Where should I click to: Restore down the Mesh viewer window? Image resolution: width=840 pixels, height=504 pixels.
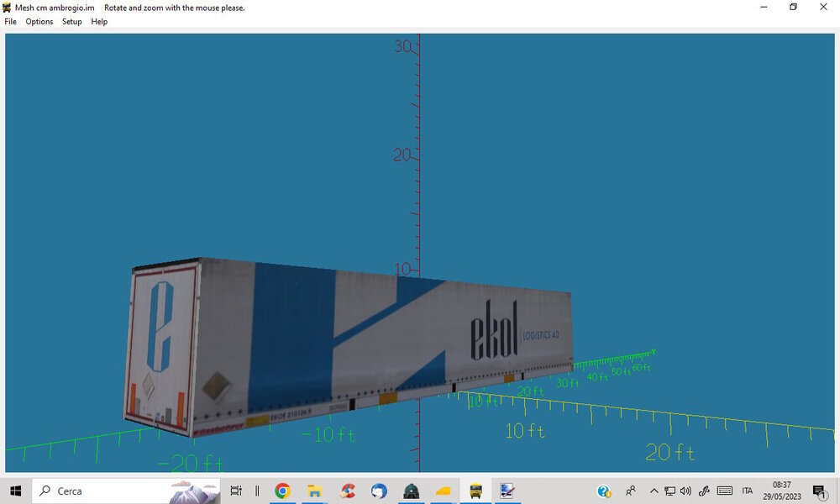point(794,7)
